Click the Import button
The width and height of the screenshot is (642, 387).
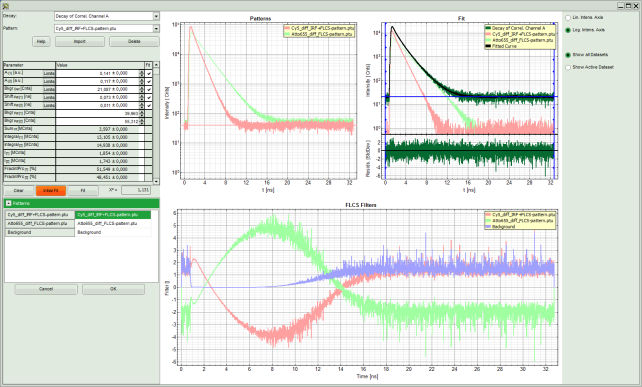80,41
